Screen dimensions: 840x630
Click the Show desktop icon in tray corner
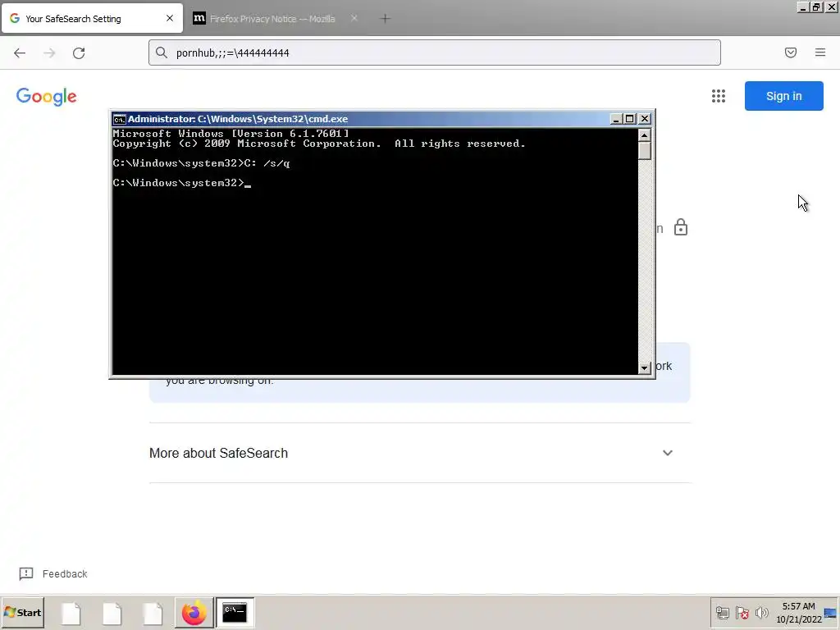[x=831, y=613]
